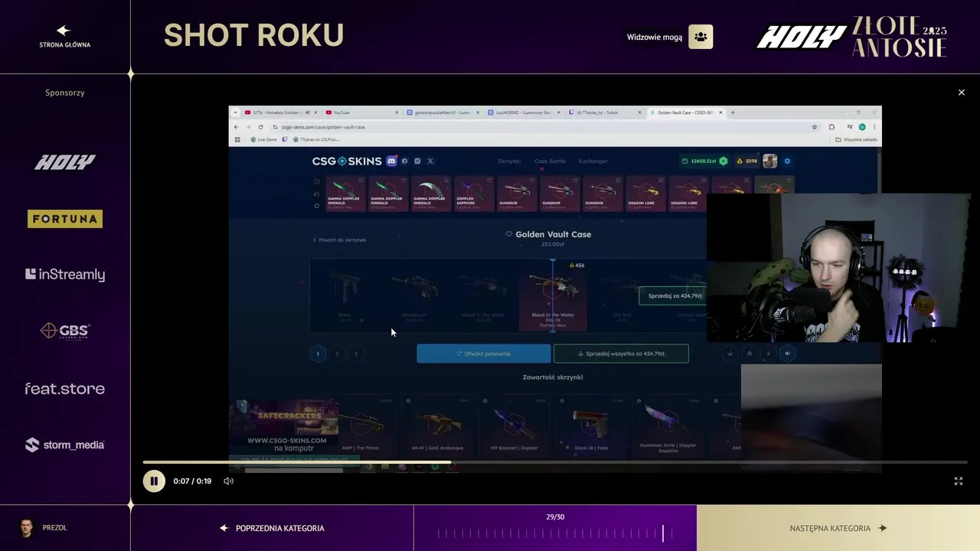This screenshot has width=980, height=551.
Task: Switch to the SITe Heineken Emblem tab
Action: click(276, 112)
